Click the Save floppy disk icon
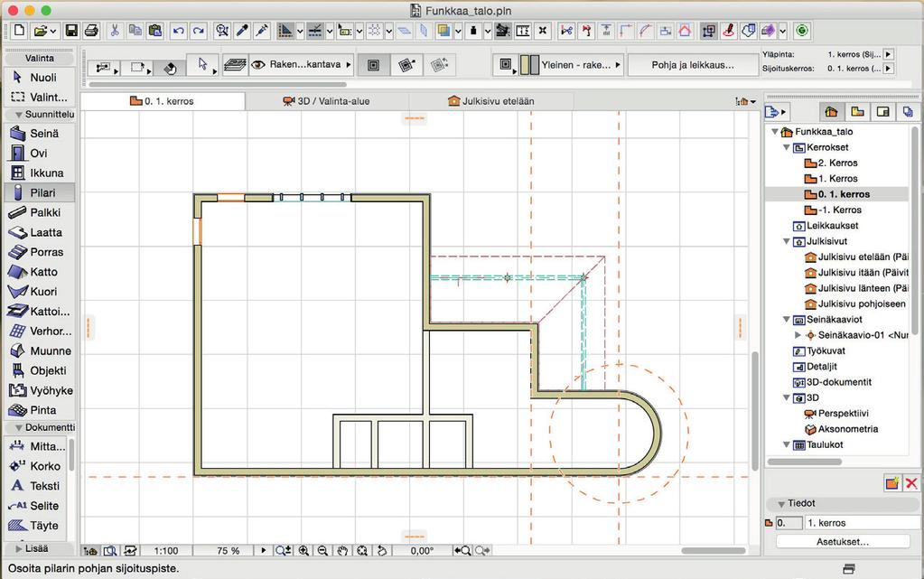This screenshot has height=579, width=924. (71, 31)
